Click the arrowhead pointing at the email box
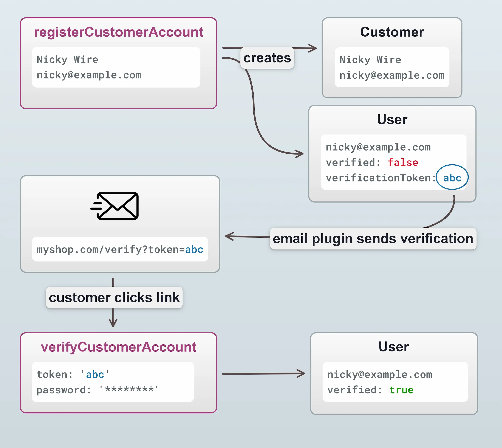Image resolution: width=502 pixels, height=448 pixels. pos(229,236)
